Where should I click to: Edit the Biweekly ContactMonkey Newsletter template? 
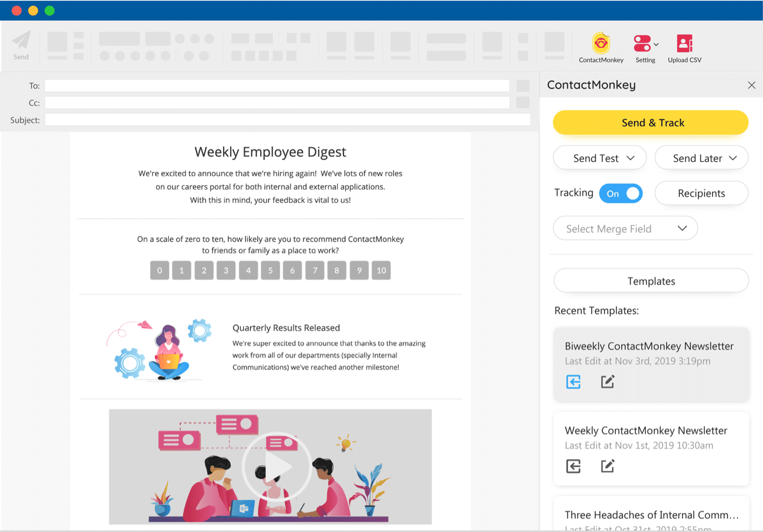pyautogui.click(x=607, y=382)
